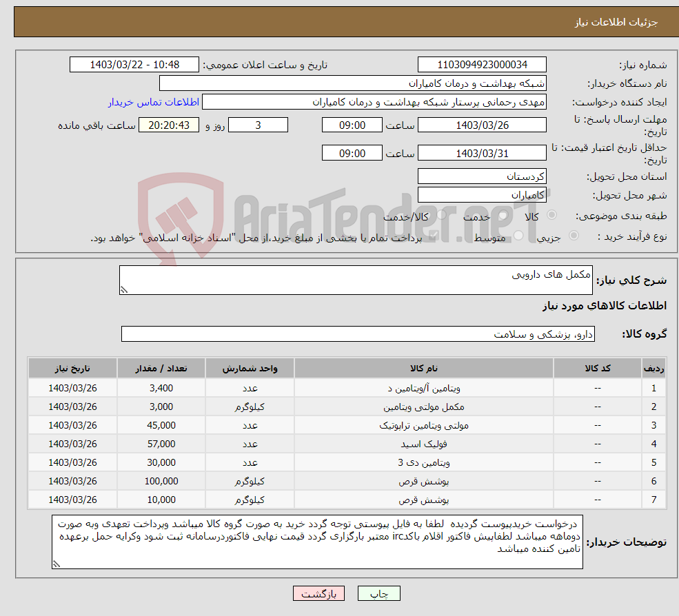Click the buyer notes textarea
The height and width of the screenshot is (616, 679).
click(x=317, y=542)
